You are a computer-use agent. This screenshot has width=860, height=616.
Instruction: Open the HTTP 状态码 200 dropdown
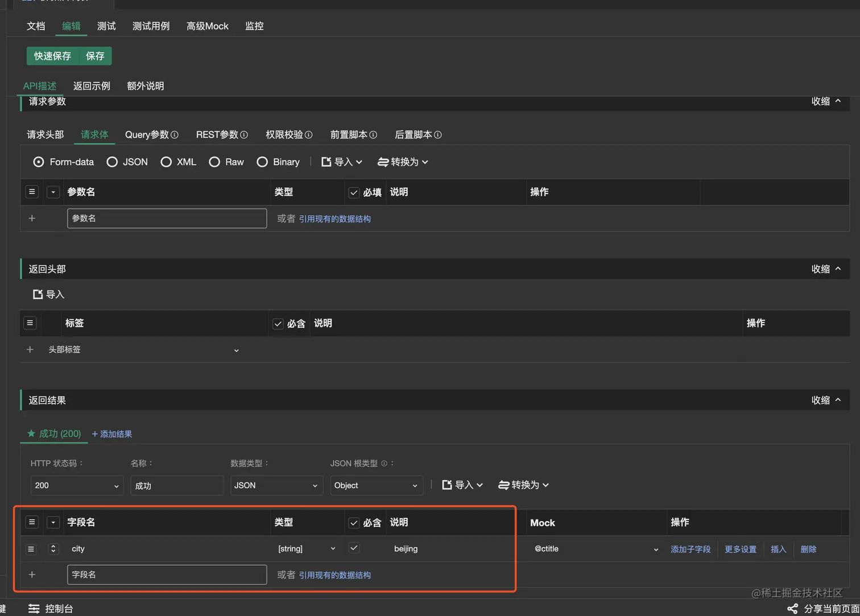coord(77,486)
